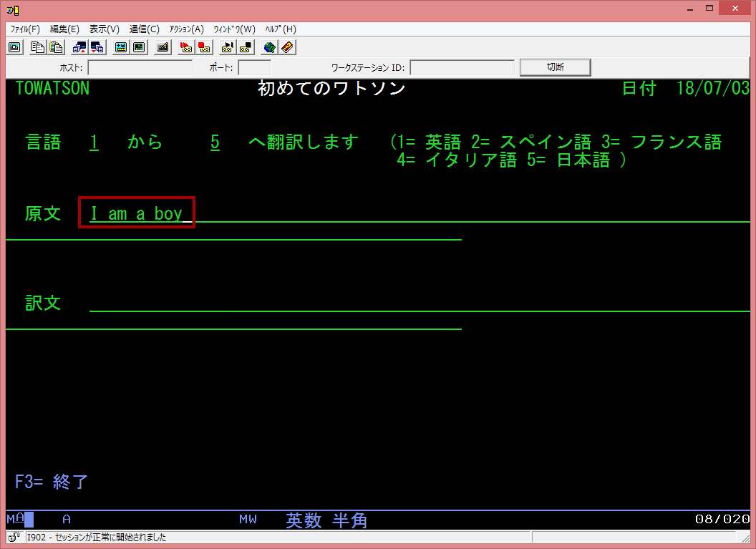The image size is (756, 549).
Task: Click the Receive File from Host icon
Action: (97, 47)
